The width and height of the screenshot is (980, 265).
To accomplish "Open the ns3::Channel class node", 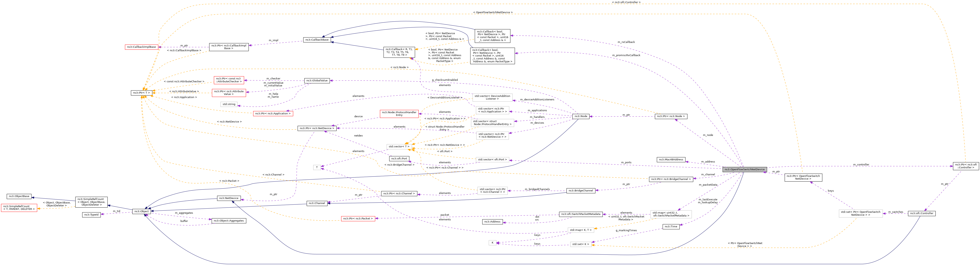I will 317,203.
